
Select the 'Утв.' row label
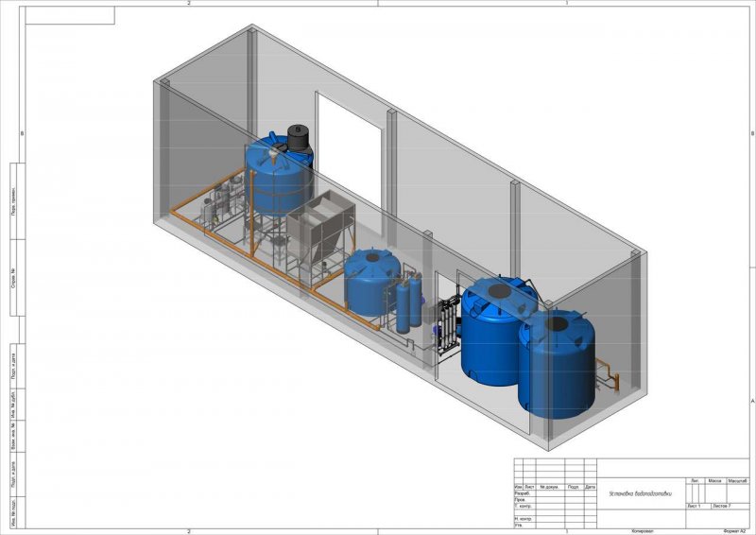click(519, 525)
